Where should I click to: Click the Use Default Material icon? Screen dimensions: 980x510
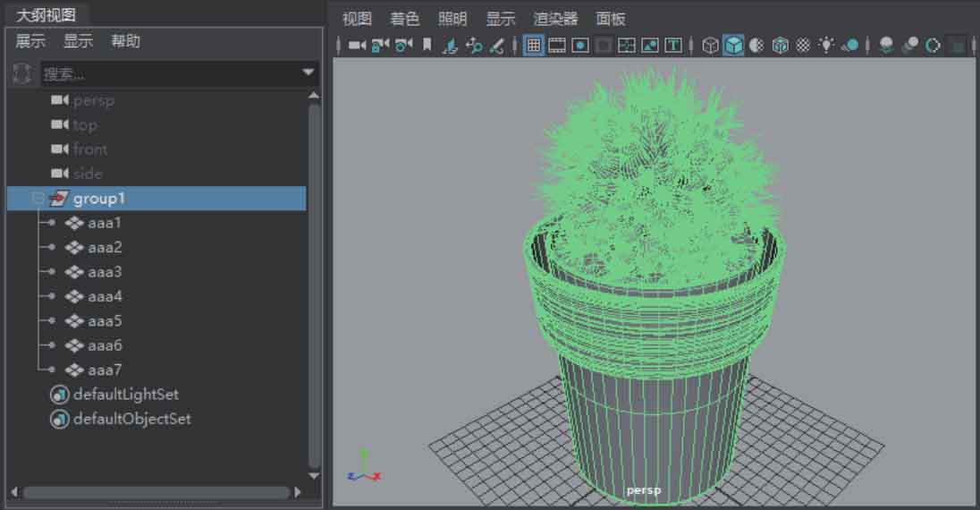[756, 45]
